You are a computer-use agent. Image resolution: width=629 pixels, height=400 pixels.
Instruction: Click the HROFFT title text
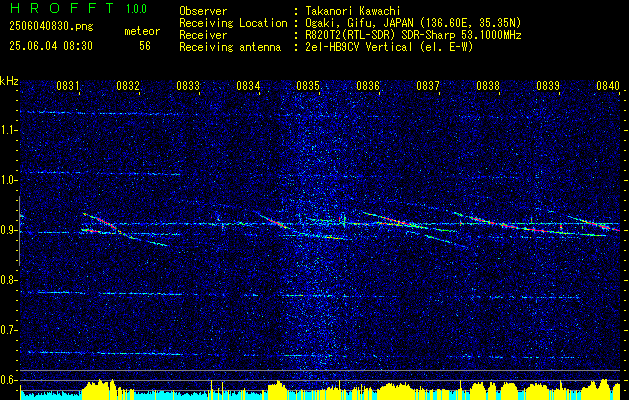[x=62, y=8]
